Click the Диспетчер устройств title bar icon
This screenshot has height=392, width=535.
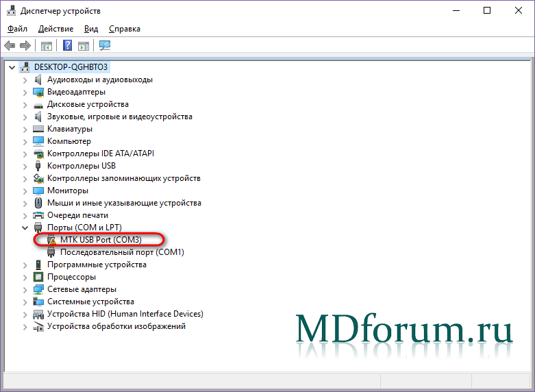(11, 10)
